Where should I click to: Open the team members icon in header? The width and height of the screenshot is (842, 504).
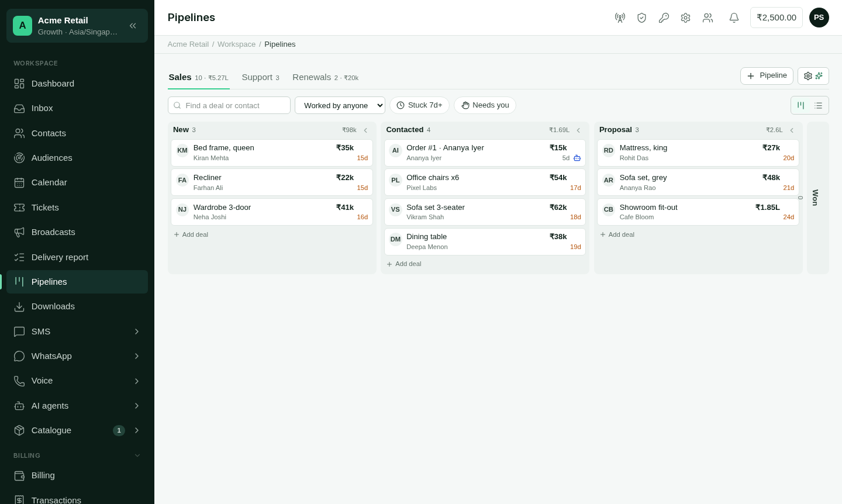[x=708, y=18]
